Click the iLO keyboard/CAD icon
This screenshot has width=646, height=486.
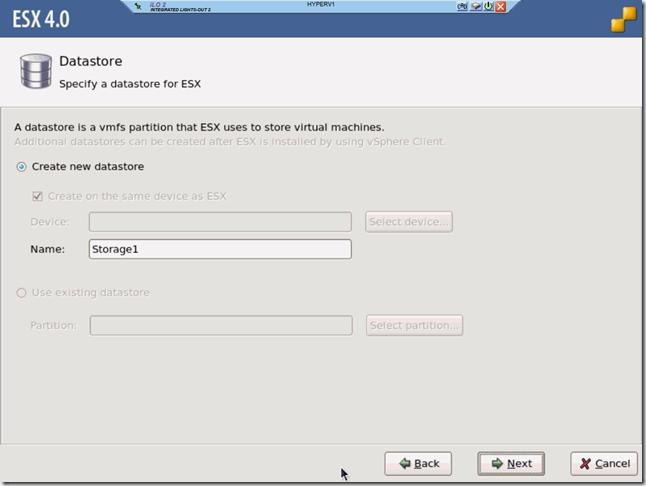coord(462,6)
